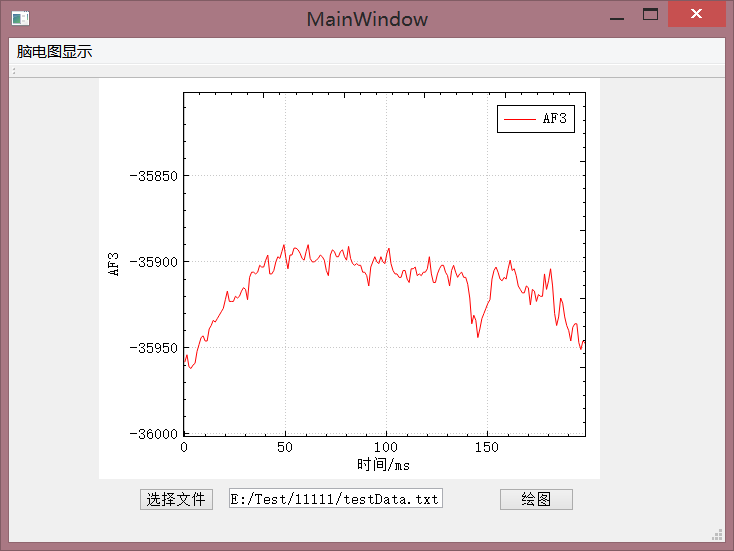This screenshot has height=551, width=734.
Task: Click the red line sample in the legend
Action: point(520,119)
